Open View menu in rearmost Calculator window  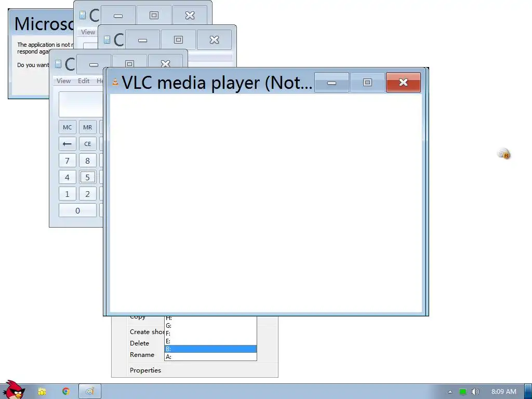pos(88,32)
